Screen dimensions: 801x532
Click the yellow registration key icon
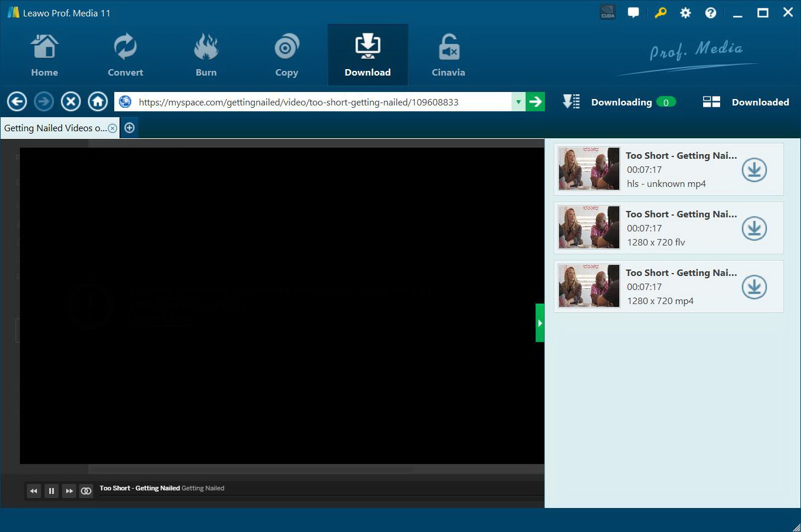pos(660,12)
